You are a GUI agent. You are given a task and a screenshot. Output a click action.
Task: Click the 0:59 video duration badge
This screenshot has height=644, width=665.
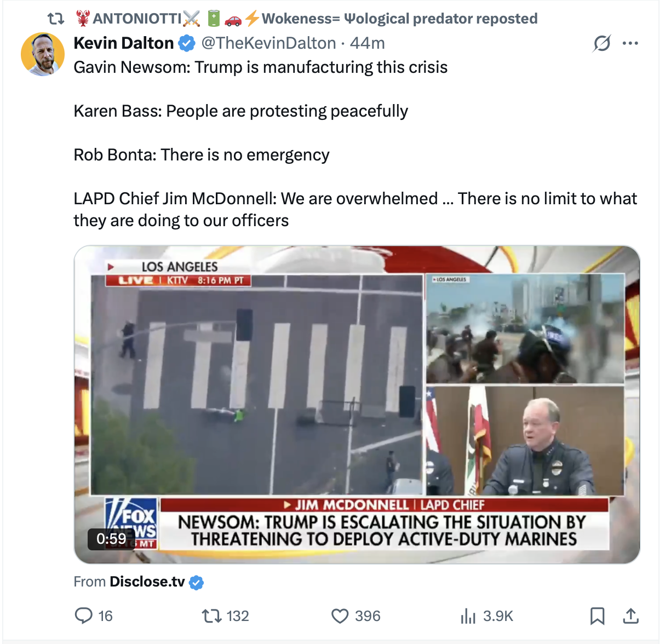(111, 539)
